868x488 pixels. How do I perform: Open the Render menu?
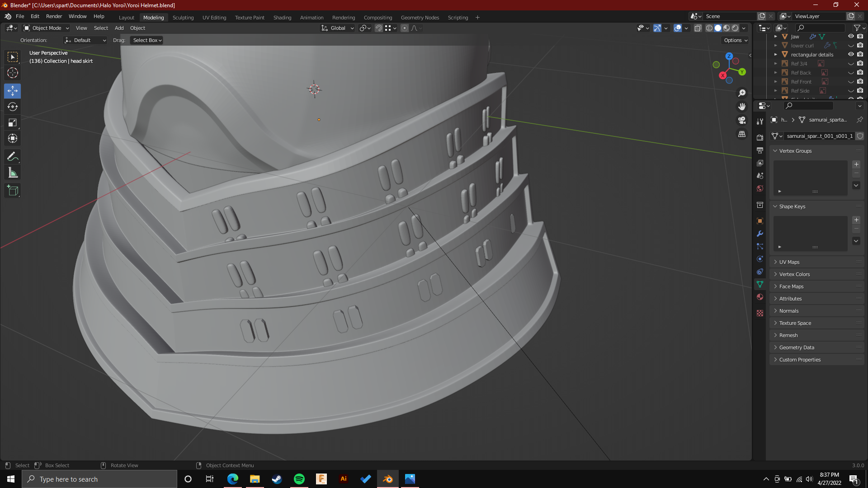[x=54, y=16]
